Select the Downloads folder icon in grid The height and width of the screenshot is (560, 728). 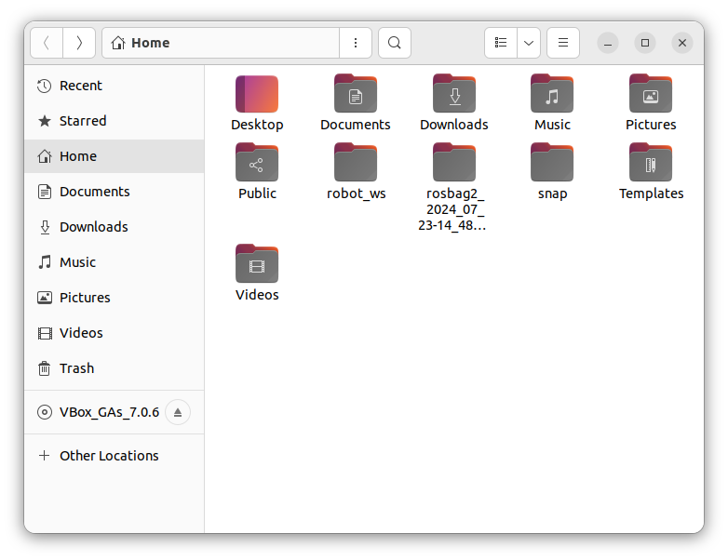coord(454,94)
